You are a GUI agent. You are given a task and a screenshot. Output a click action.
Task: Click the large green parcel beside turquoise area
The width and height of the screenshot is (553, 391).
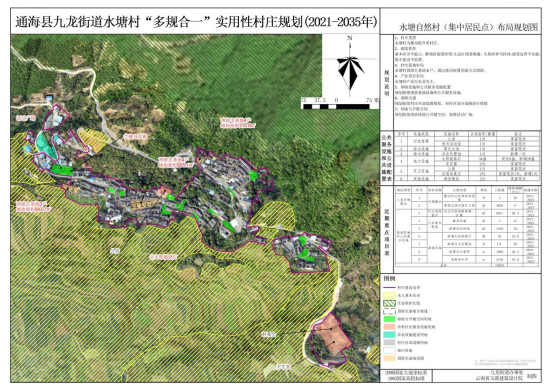(x=62, y=170)
